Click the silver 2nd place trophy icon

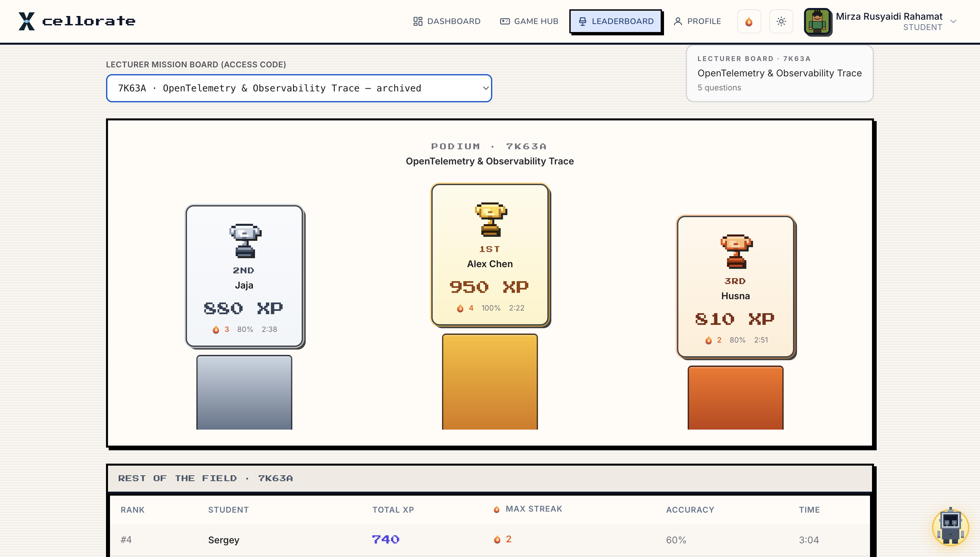245,240
